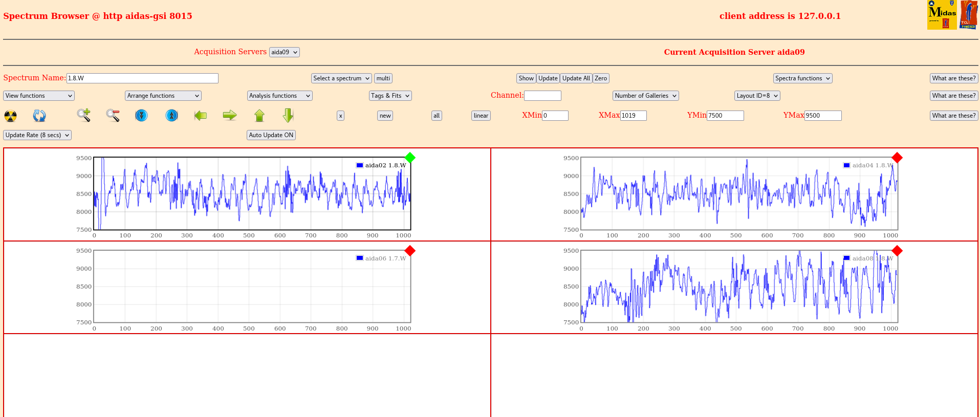Image resolution: width=980 pixels, height=417 pixels.
Task: Open the View functions menu
Action: pyautogui.click(x=39, y=96)
